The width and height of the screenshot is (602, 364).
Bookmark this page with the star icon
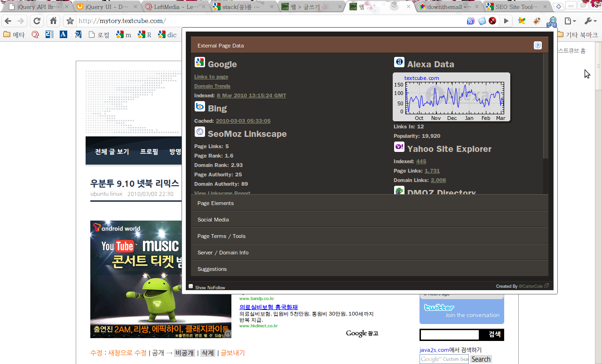(x=70, y=21)
